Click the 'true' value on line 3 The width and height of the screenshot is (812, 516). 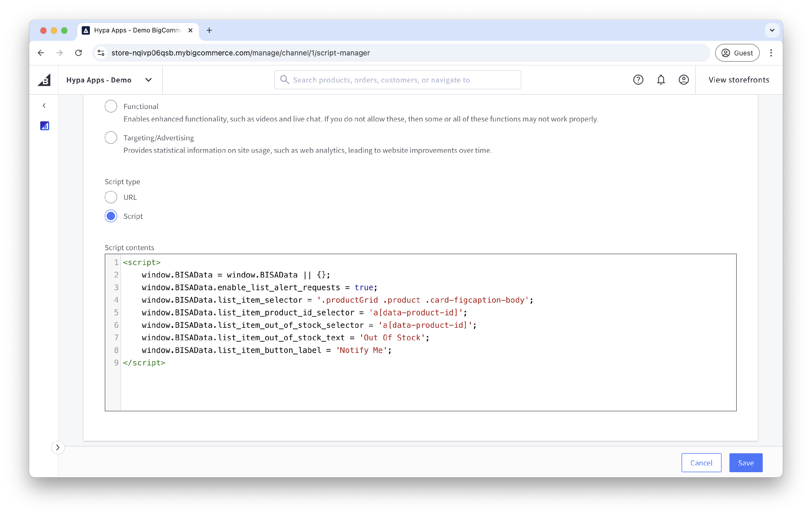(364, 287)
